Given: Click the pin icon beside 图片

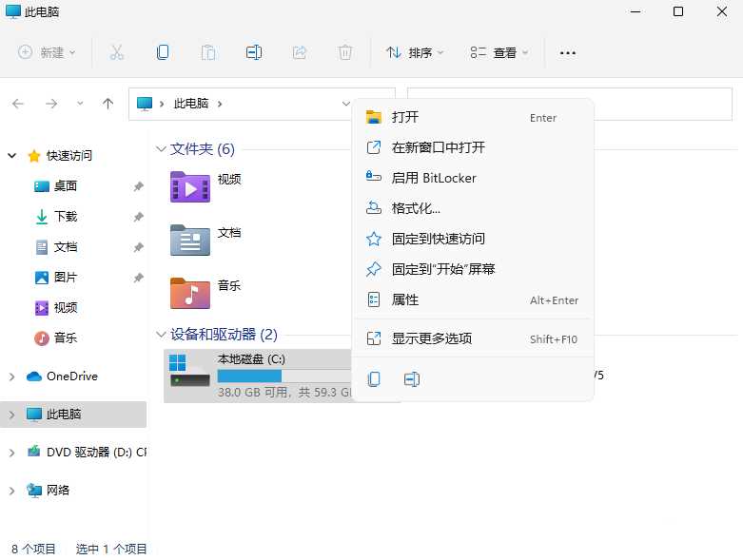Looking at the screenshot, I should click(138, 277).
